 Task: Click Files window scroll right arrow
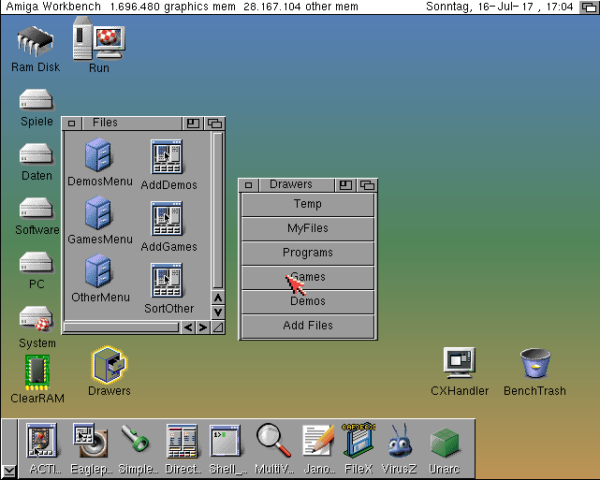click(203, 328)
